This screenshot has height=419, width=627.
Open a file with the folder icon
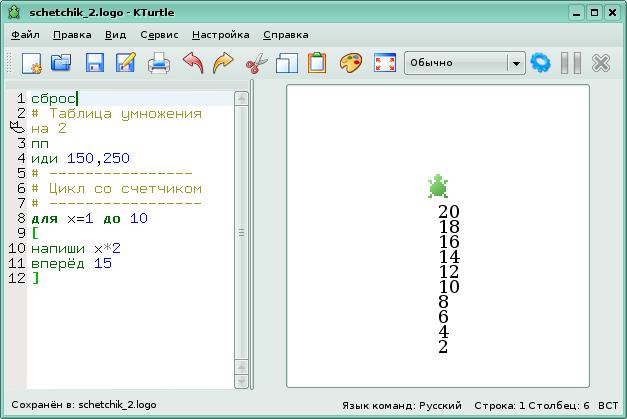pos(62,63)
